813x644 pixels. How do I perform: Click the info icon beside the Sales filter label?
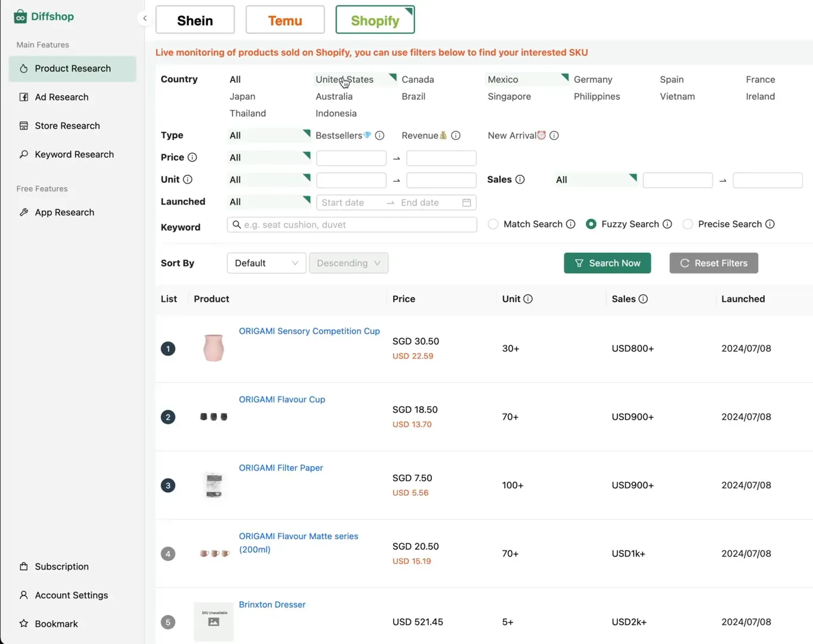tap(520, 179)
